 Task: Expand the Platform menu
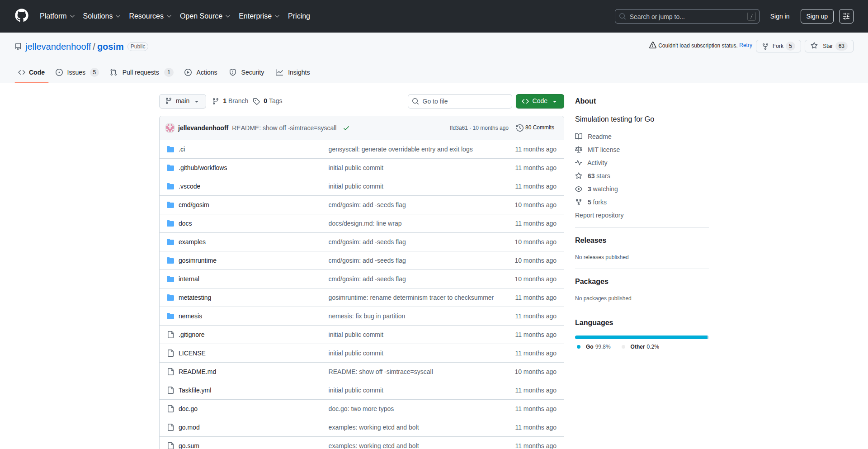click(x=57, y=16)
